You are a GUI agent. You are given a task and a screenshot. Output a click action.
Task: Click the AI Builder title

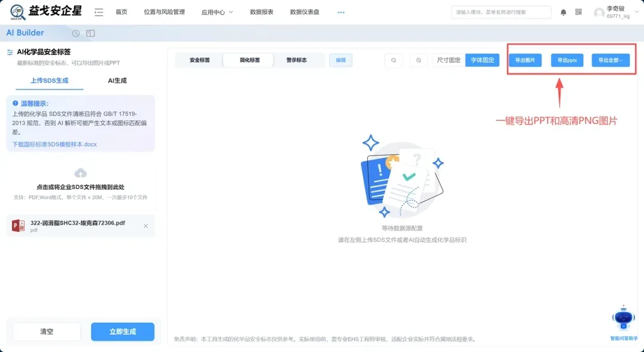tap(25, 33)
